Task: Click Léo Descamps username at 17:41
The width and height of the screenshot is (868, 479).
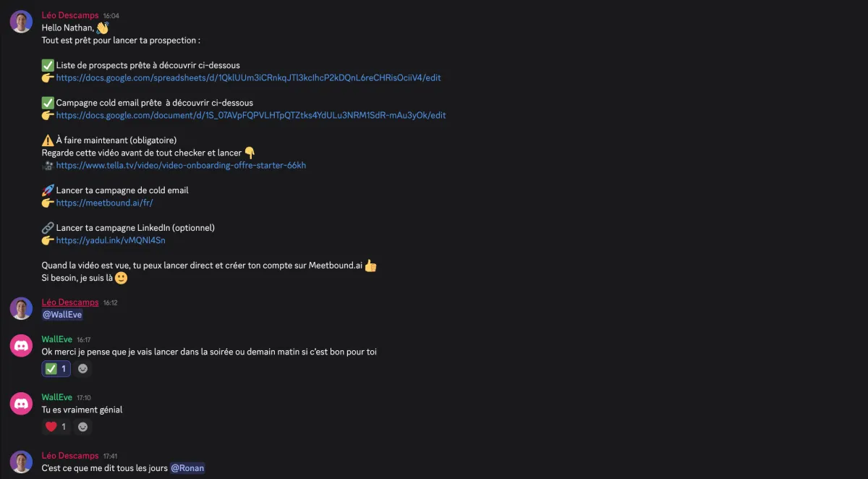Action: 70,455
